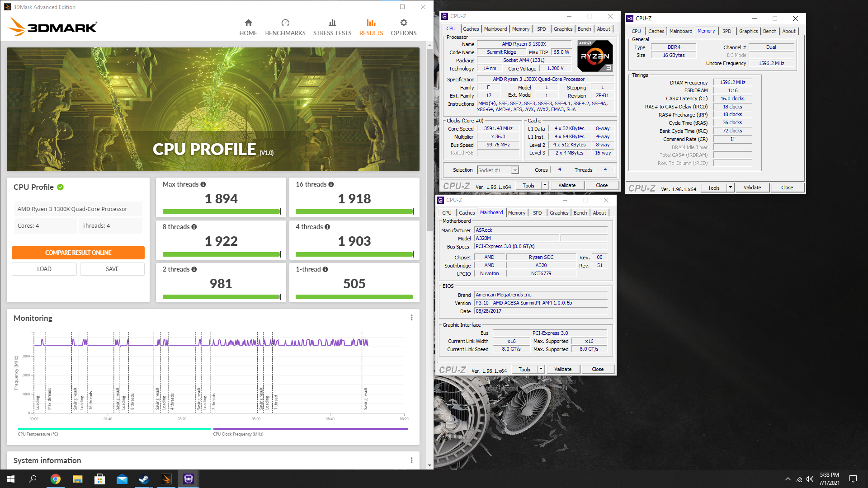Image resolution: width=868 pixels, height=488 pixels.
Task: Click Tools button in CPU-Z Mainboard window
Action: (524, 369)
